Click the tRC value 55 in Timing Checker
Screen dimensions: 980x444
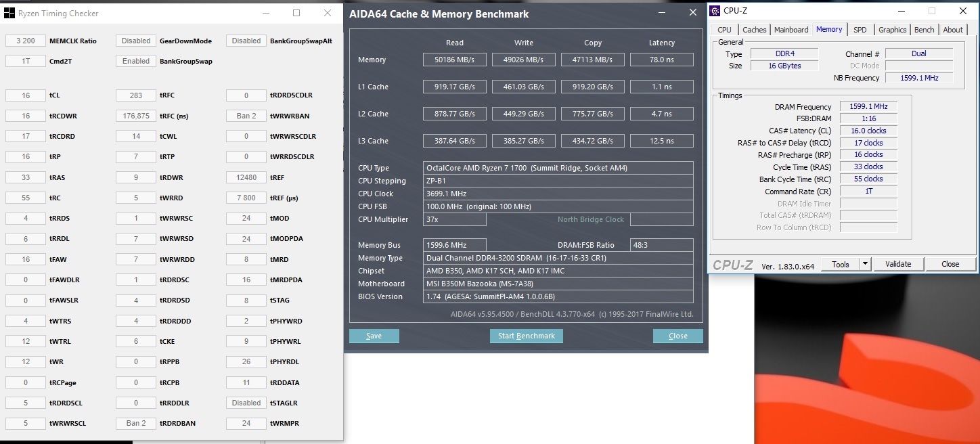(25, 198)
